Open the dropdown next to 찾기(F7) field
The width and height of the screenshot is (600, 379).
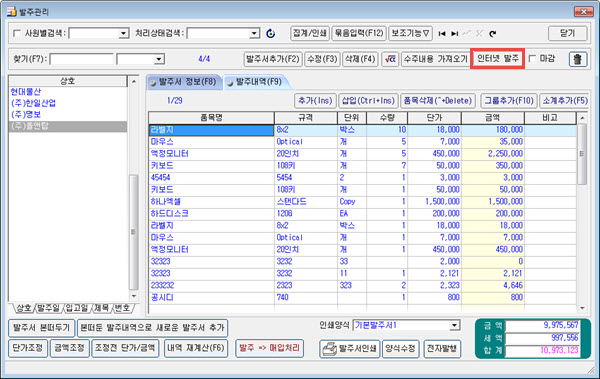click(x=159, y=59)
